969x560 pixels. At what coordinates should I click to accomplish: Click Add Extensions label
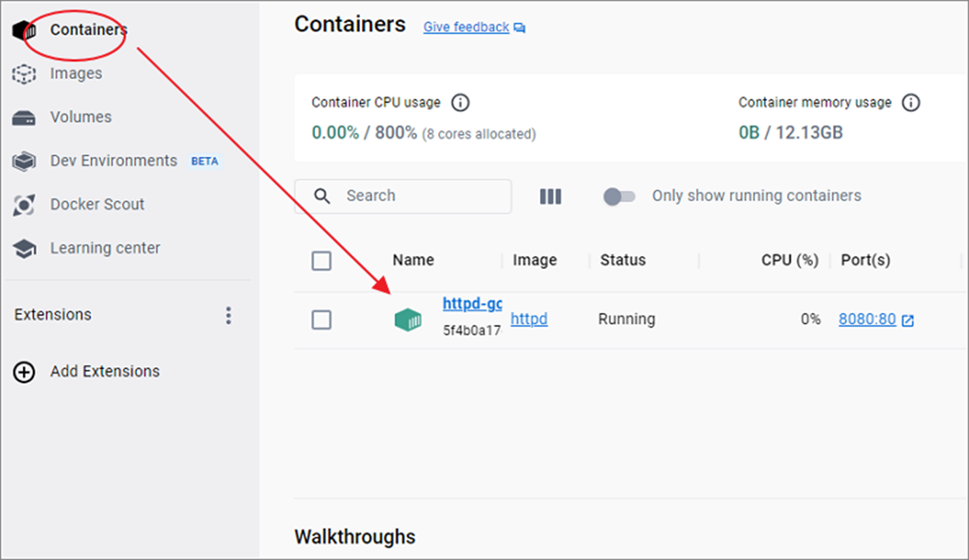(105, 371)
